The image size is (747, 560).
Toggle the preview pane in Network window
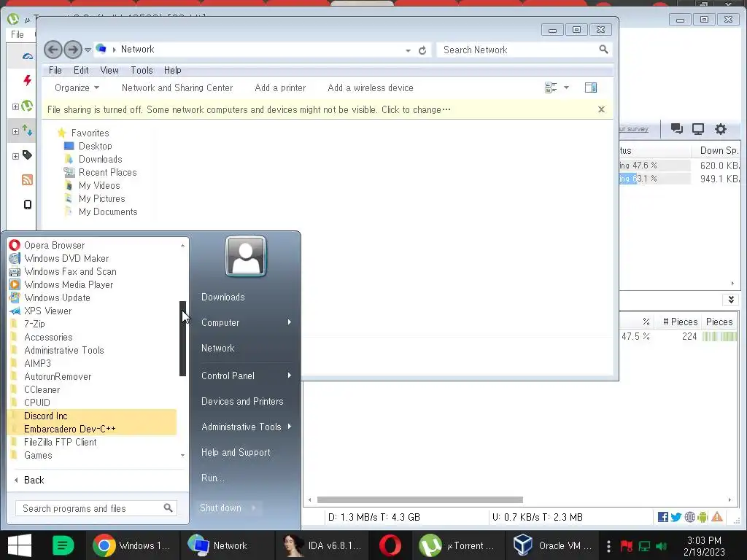591,87
